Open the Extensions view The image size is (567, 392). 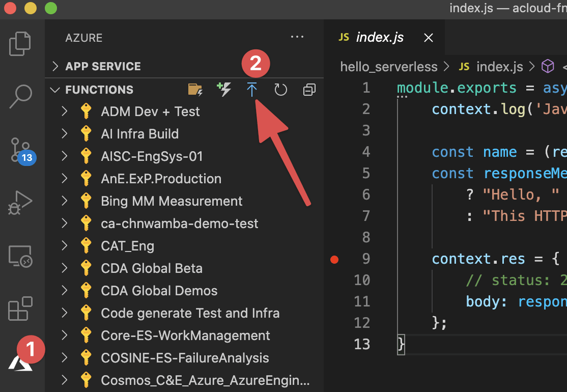click(20, 309)
